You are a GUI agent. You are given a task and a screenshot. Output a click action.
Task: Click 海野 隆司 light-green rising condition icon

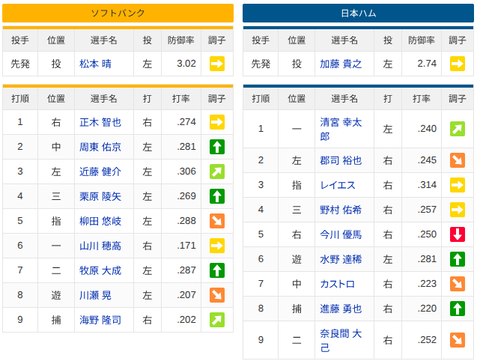217,320
